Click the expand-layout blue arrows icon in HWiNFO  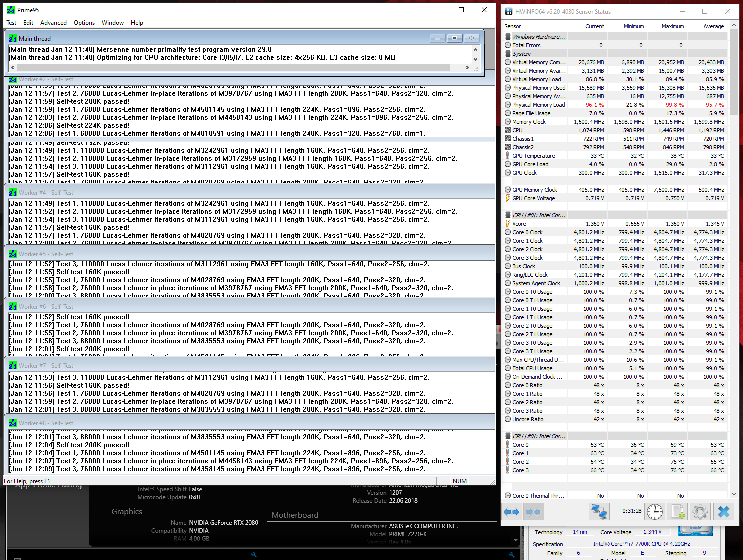pos(512,512)
